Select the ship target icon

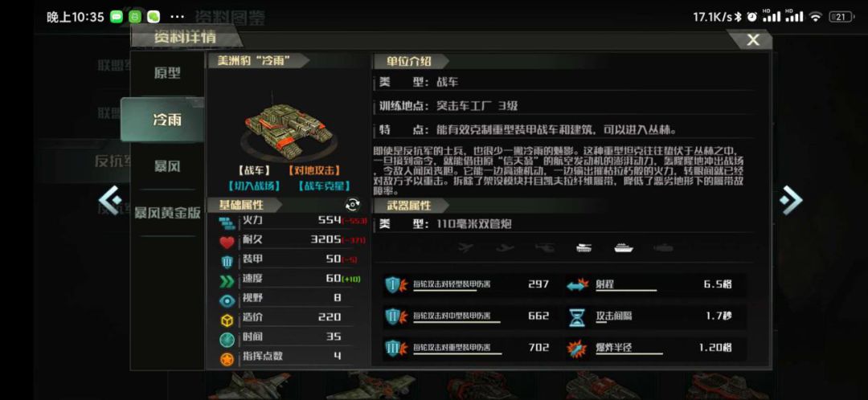624,248
